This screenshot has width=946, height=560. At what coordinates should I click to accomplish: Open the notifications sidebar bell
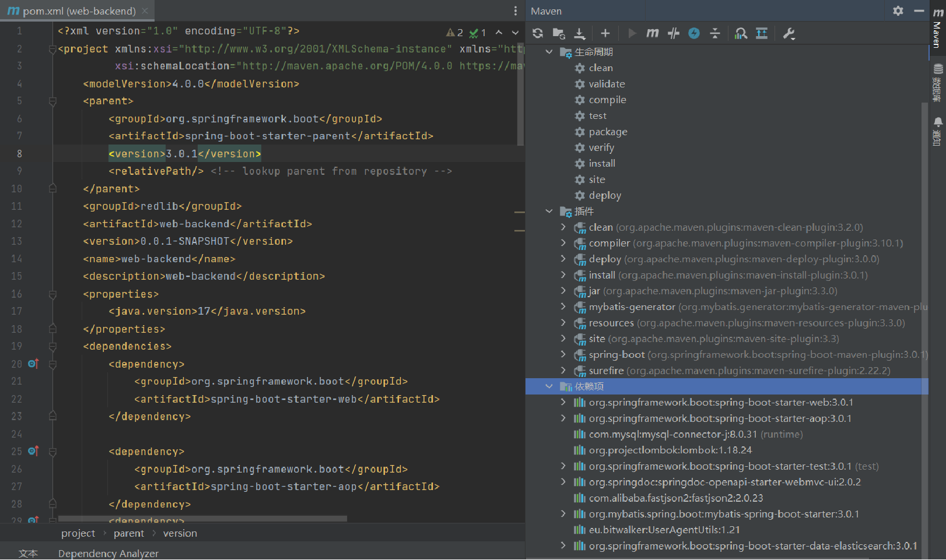937,131
